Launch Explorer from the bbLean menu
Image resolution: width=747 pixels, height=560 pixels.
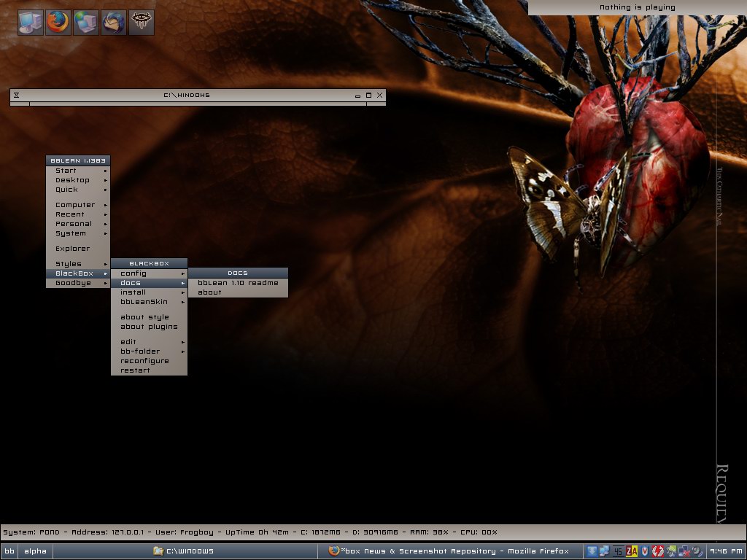(x=78, y=249)
